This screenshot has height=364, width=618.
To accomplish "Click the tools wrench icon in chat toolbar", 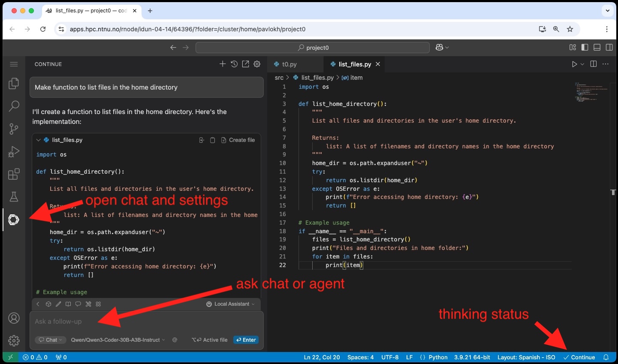I will point(88,304).
